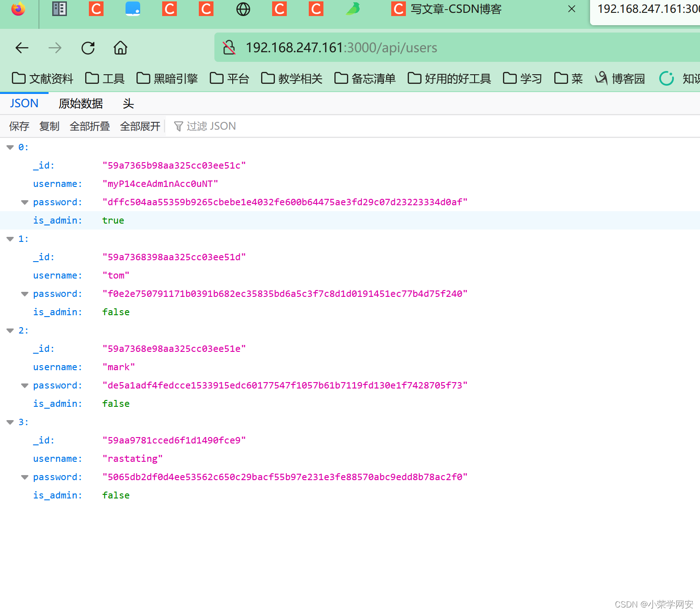The width and height of the screenshot is (700, 613).
Task: Select _id value 59a7365b98aa325cc03ee51c
Action: pyautogui.click(x=174, y=165)
